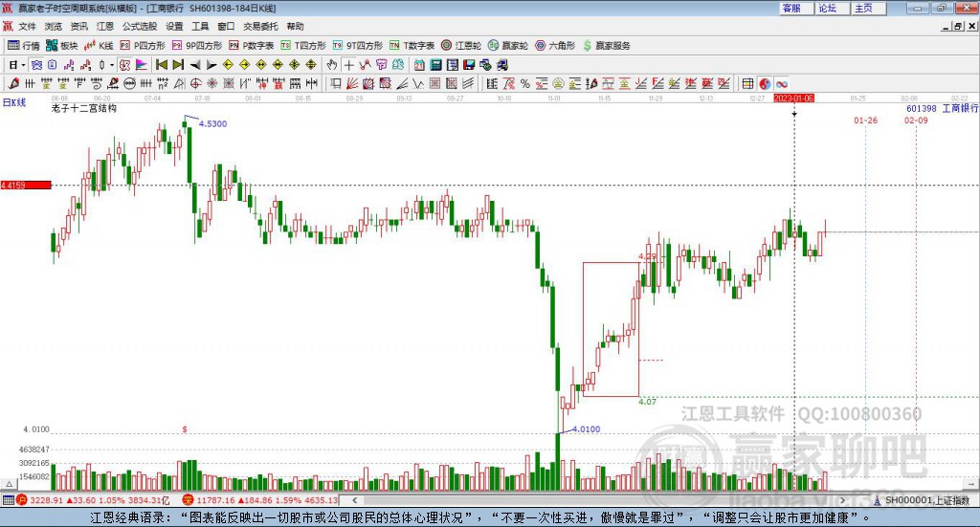980x527 pixels.
Task: Click the 主页 button
Action: tap(869, 8)
